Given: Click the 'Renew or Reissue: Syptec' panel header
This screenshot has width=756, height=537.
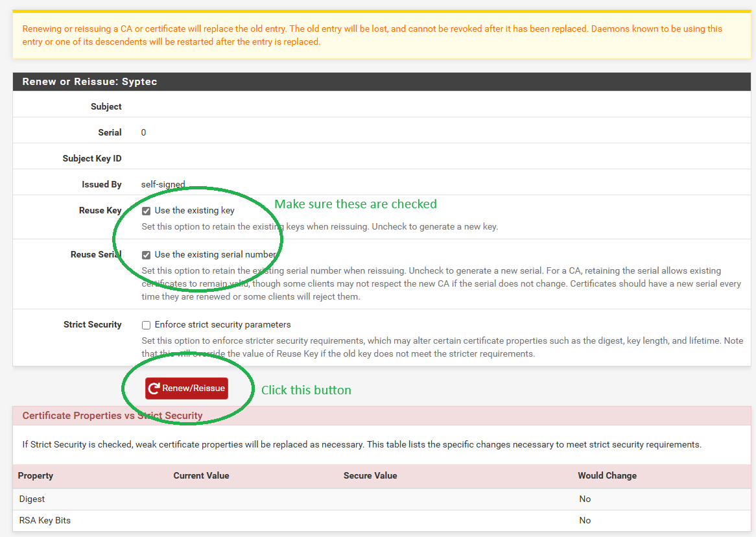Looking at the screenshot, I should (381, 82).
